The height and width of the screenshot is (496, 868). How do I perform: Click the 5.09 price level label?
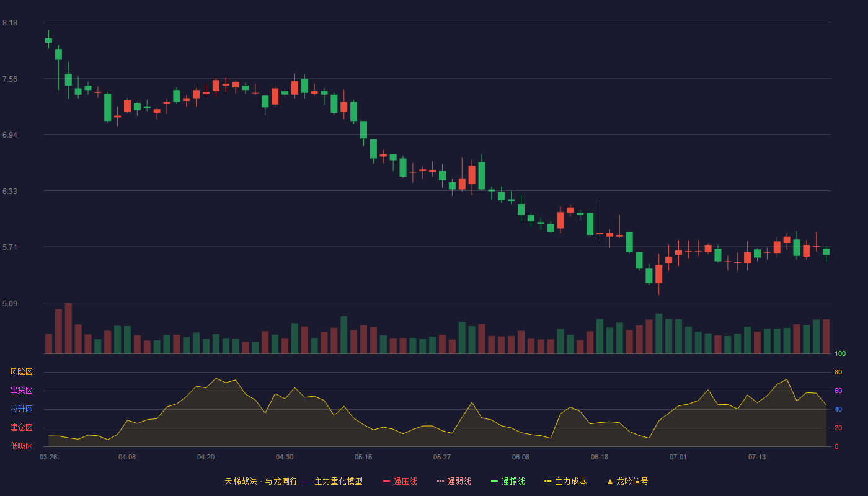pos(10,304)
